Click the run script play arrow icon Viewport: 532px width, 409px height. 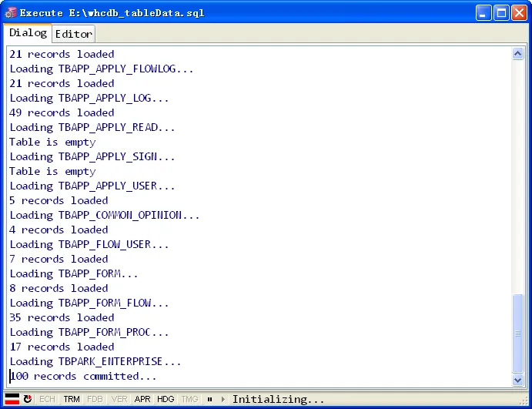223,399
